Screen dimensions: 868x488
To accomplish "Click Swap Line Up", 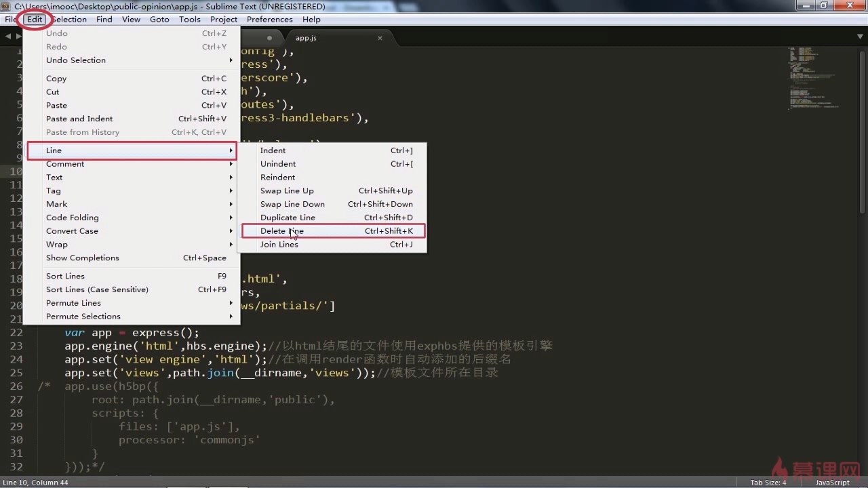I will 334,191.
